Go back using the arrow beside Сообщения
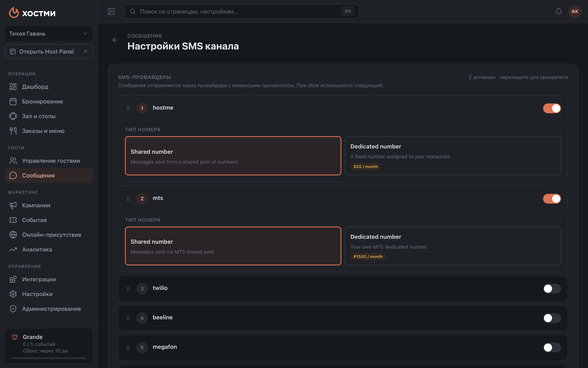The height and width of the screenshot is (368, 588). [x=115, y=40]
